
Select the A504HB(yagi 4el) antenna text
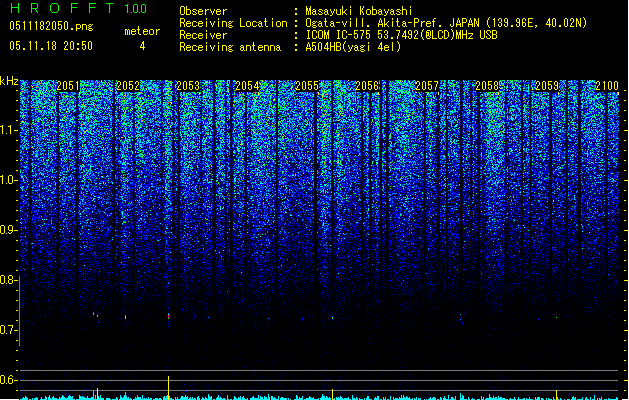[x=353, y=47]
